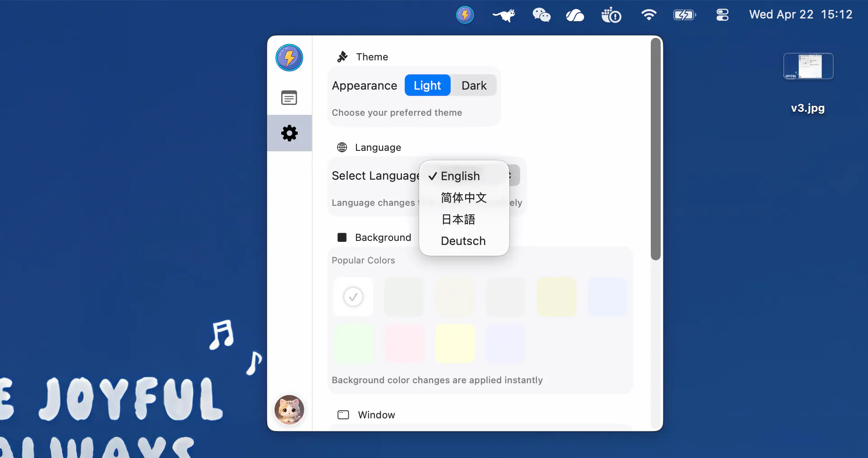Switch appearance to Light
The width and height of the screenshot is (868, 458).
[x=427, y=86]
